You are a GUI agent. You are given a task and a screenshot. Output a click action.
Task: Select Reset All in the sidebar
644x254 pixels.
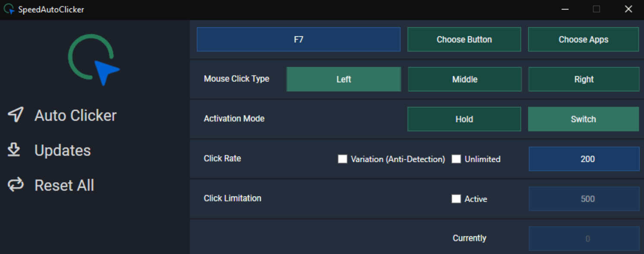[64, 185]
